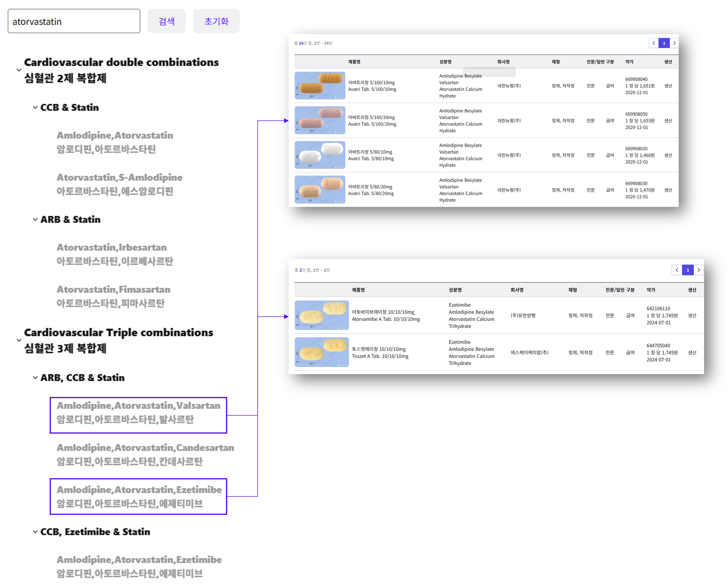The width and height of the screenshot is (728, 586).
Task: Collapse Cardiovascular Triple combinations section
Action: [x=19, y=340]
